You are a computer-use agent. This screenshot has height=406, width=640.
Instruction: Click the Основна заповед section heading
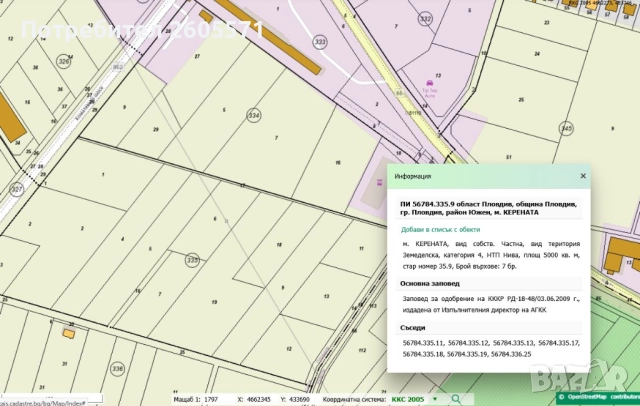tap(430, 282)
